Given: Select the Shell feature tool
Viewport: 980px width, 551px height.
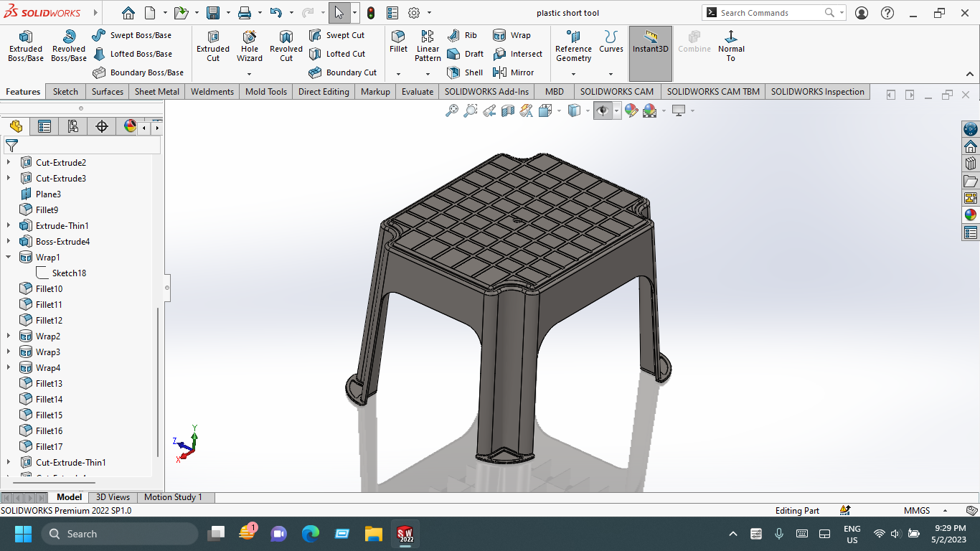Looking at the screenshot, I should pos(465,72).
